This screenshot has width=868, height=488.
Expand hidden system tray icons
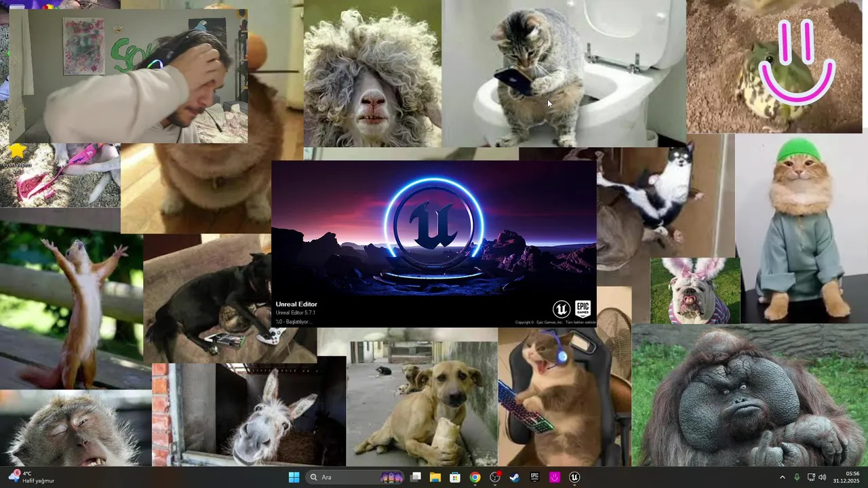(x=782, y=477)
